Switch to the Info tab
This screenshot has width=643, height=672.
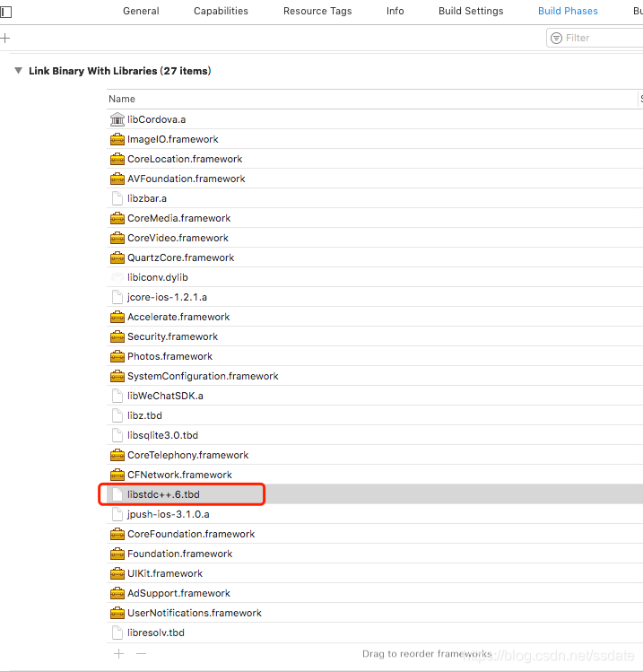395,11
